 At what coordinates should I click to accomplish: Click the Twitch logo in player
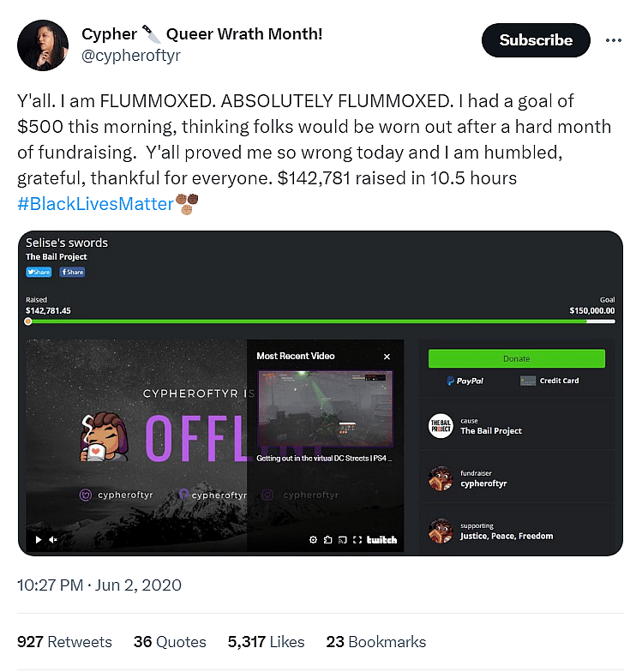[381, 540]
